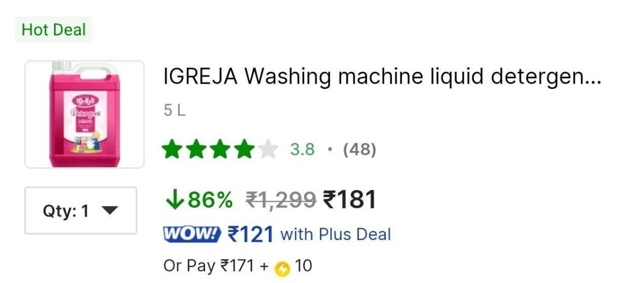Tap the 5 L pack size label
This screenshot has height=283, width=644.
point(174,111)
